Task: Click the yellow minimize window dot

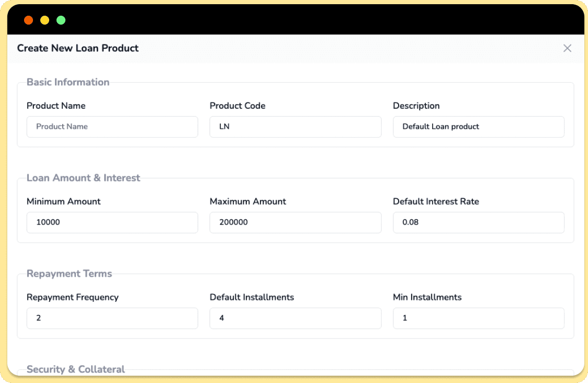Action: point(44,20)
